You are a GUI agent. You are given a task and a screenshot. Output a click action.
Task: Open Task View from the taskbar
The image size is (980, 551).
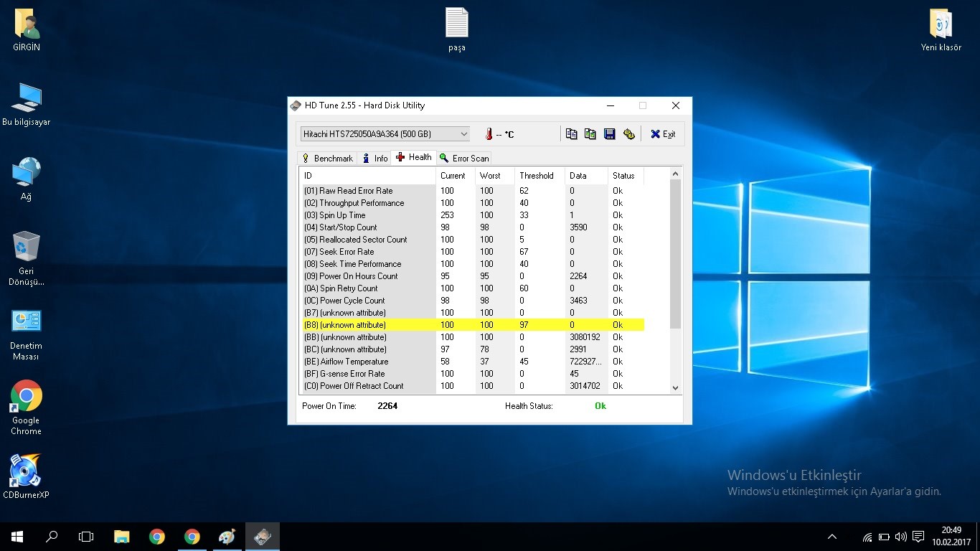[86, 537]
